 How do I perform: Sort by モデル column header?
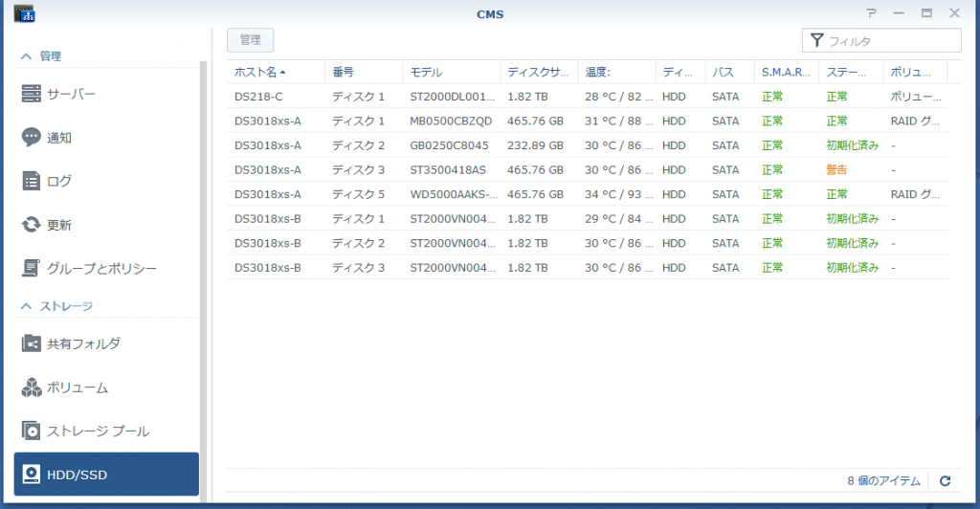[x=452, y=72]
